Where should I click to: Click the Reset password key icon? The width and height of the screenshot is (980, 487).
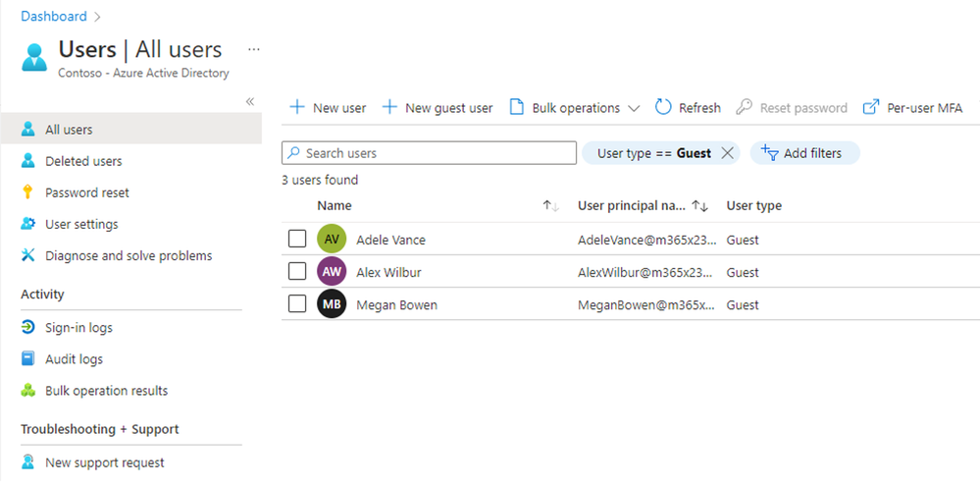point(744,108)
